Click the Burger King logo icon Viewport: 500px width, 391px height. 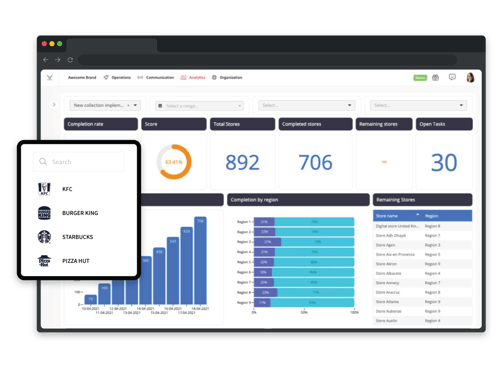(x=44, y=213)
